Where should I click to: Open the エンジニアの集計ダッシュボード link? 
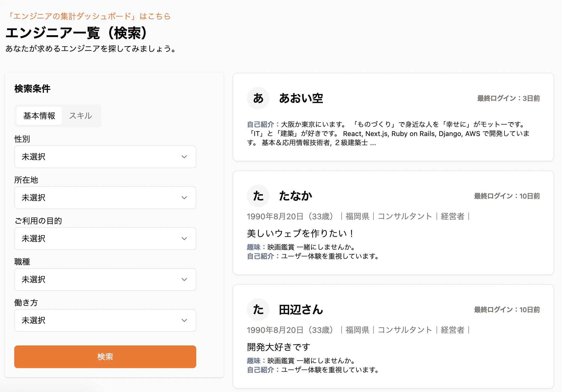88,16
